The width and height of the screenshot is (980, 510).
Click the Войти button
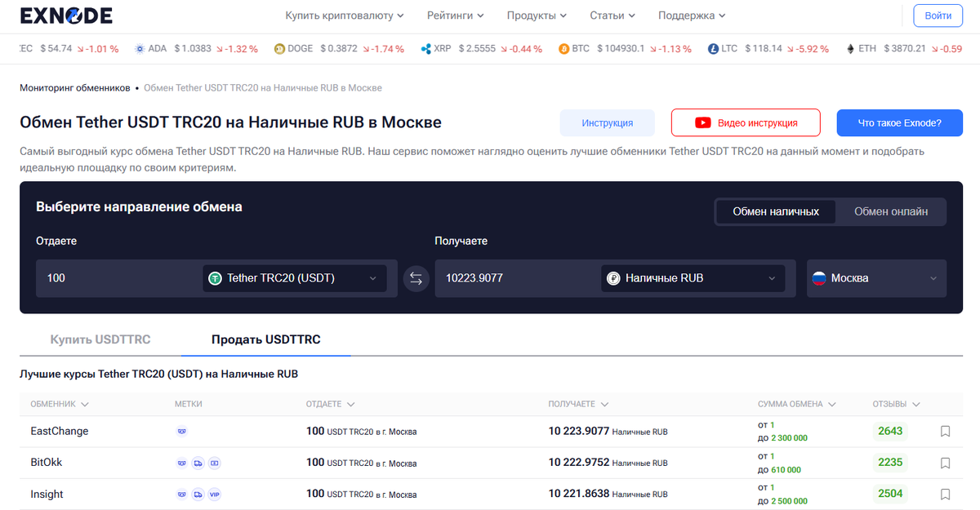point(938,16)
